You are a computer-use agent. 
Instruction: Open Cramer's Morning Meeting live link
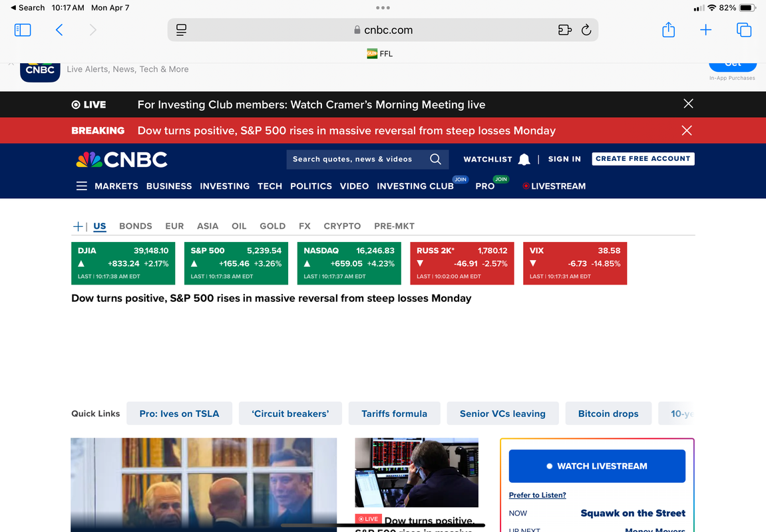click(x=311, y=104)
